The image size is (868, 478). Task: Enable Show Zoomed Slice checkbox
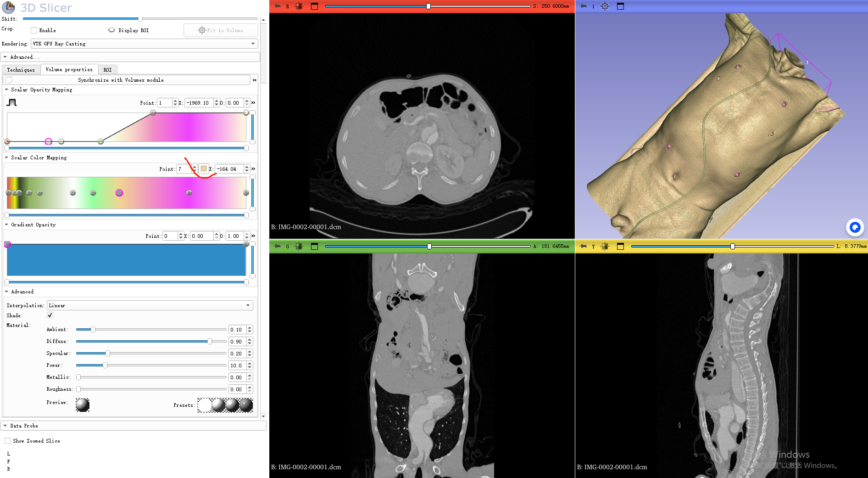point(8,441)
